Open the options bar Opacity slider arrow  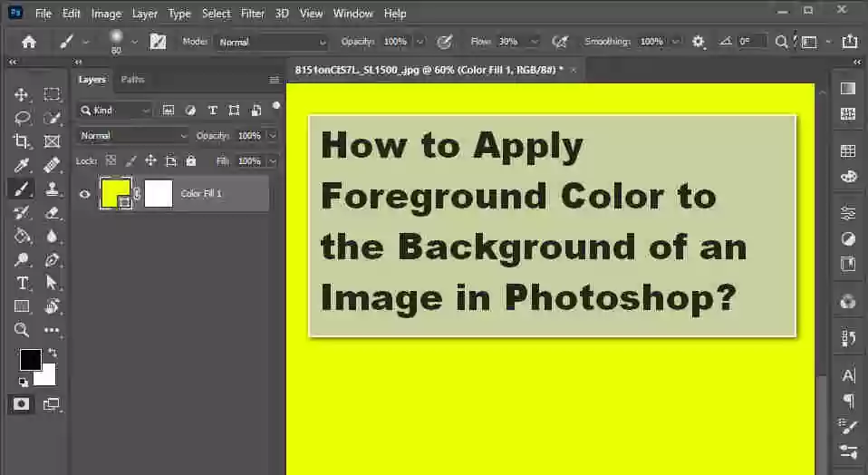point(420,42)
